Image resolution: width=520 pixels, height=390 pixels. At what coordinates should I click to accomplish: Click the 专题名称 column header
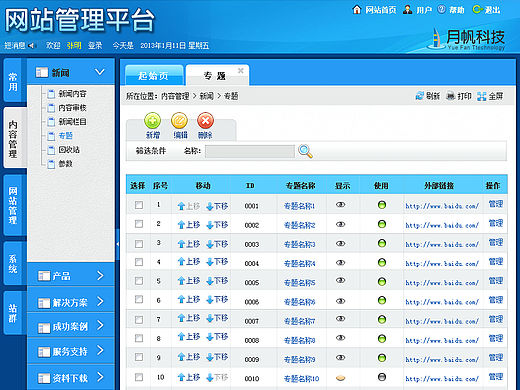point(300,186)
